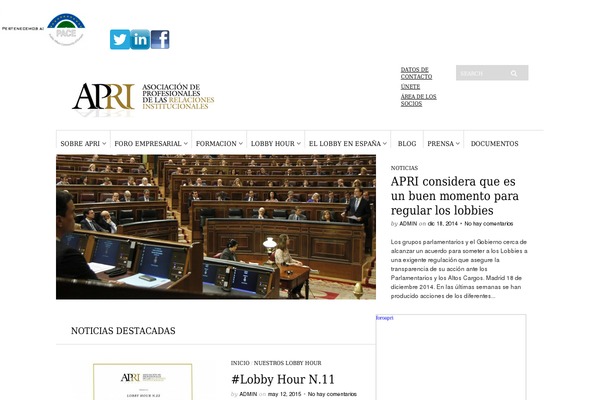This screenshot has width=600, height=400.
Task: Click the Lobby Hour N.11 thumbnail
Action: click(x=143, y=382)
